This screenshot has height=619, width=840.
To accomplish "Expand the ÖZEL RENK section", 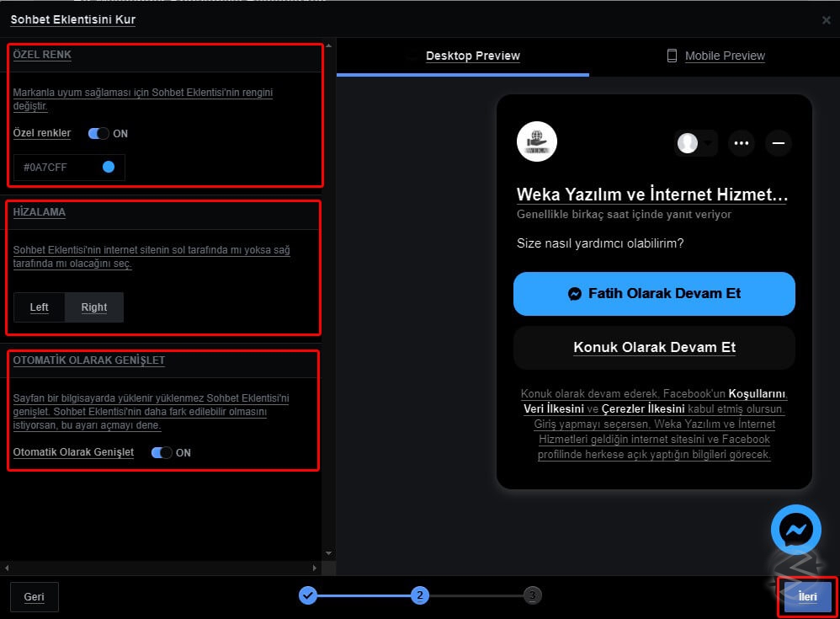I will click(42, 55).
